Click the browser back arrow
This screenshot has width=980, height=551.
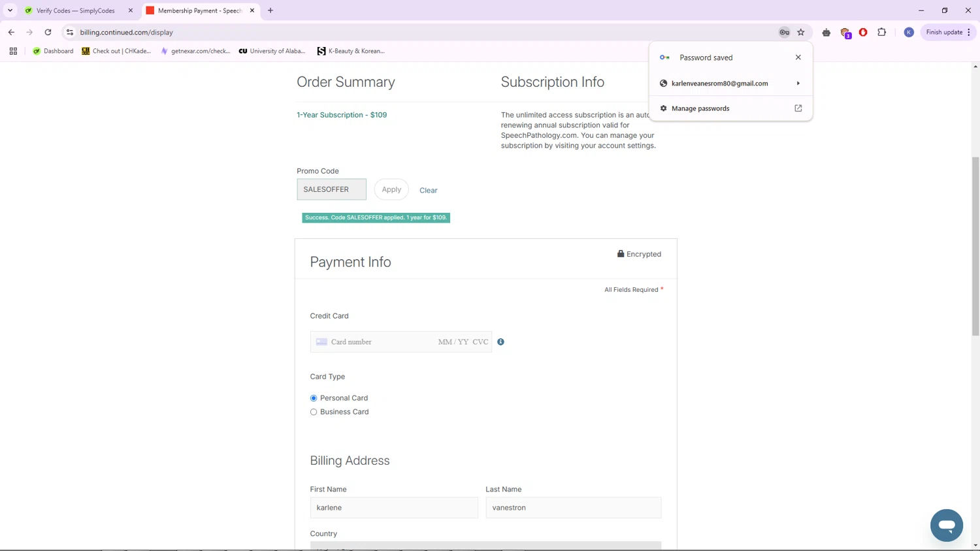tap(11, 32)
